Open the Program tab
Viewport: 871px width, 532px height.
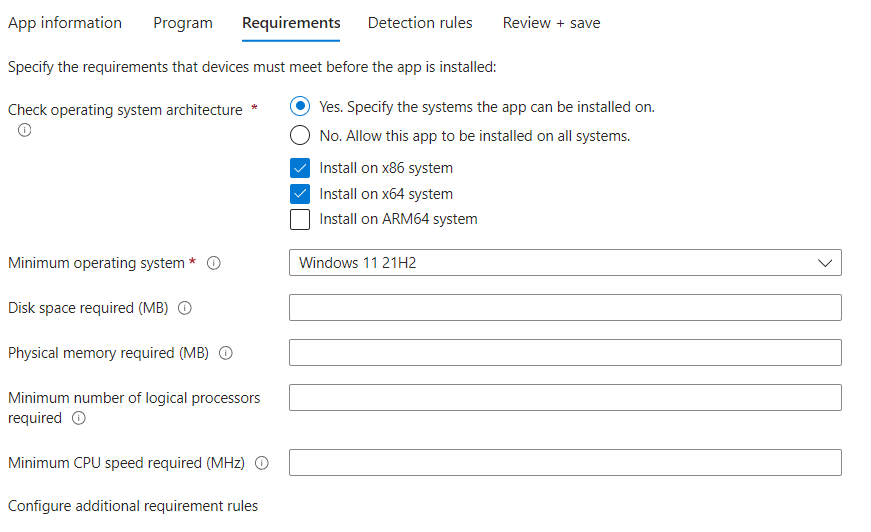[183, 23]
